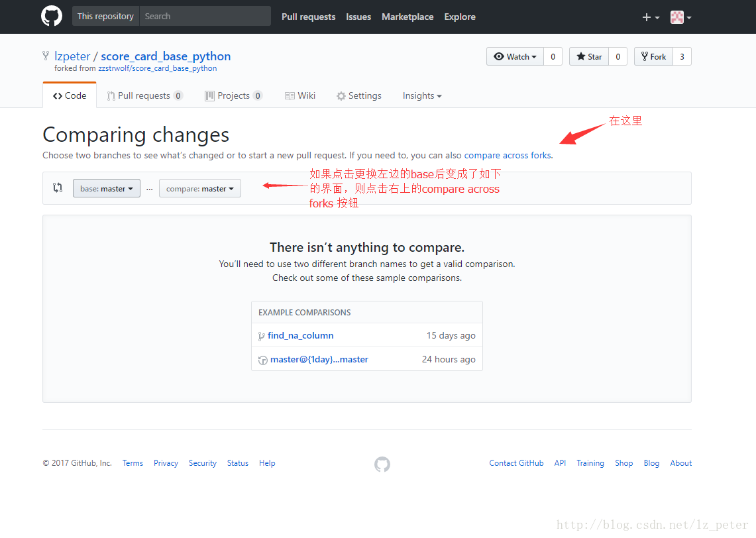Open the Wiki tab

[x=300, y=95]
